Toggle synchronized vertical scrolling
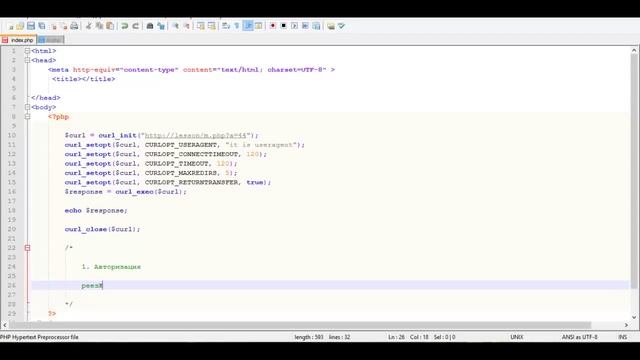 (201, 26)
